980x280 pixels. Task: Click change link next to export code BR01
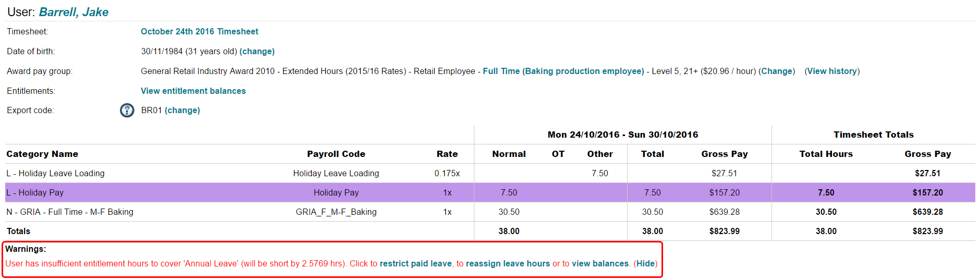[x=182, y=111]
